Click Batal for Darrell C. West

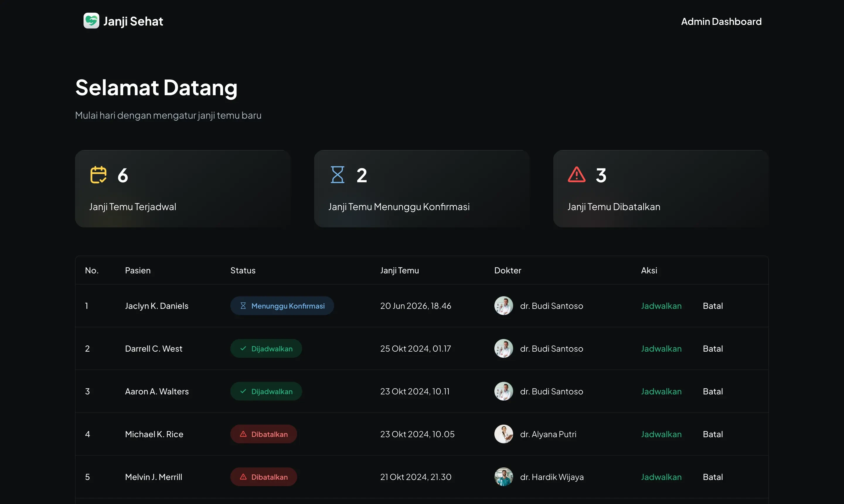point(713,349)
